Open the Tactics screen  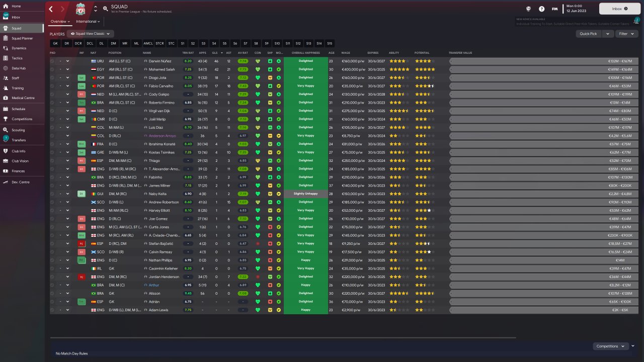pyautogui.click(x=17, y=58)
